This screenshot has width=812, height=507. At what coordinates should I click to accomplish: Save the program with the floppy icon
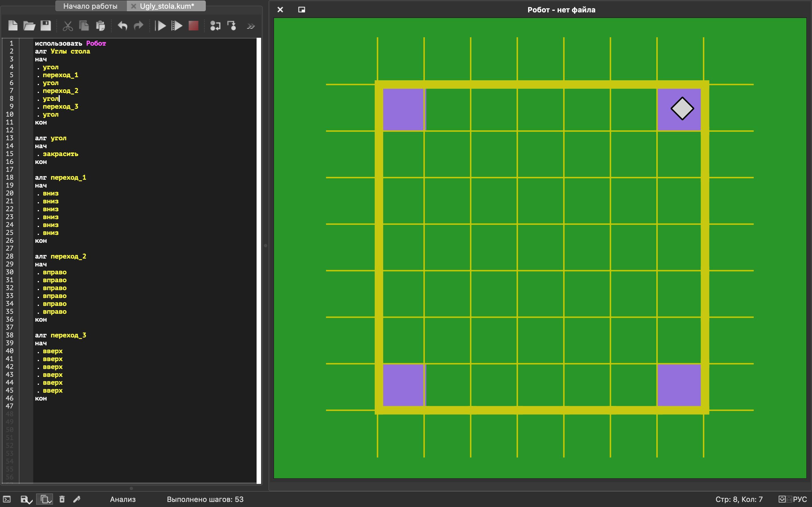click(x=46, y=26)
